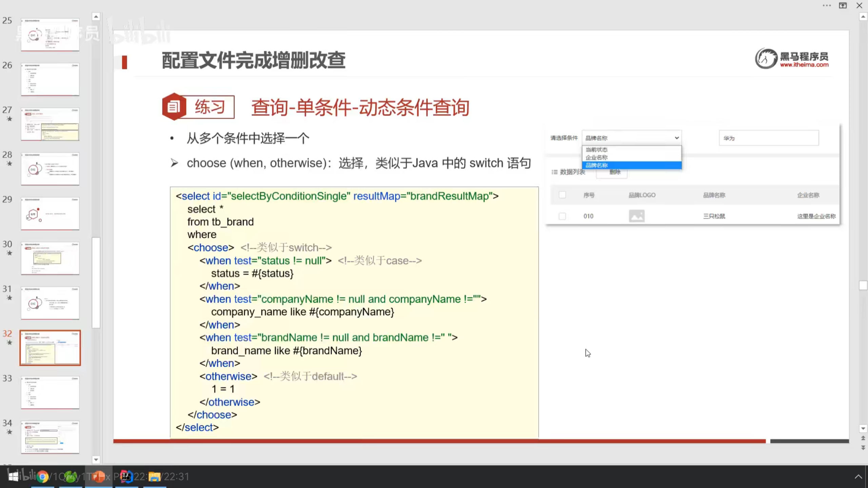The image size is (868, 488).
Task: Select slide 25 thumbnail
Action: click(x=50, y=35)
